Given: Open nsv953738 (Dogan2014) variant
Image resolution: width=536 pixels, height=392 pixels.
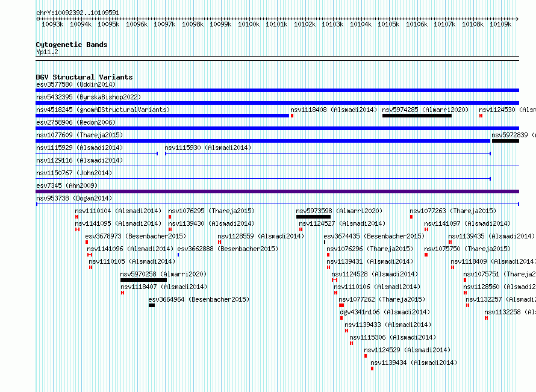Looking at the screenshot, I should coord(74,198).
